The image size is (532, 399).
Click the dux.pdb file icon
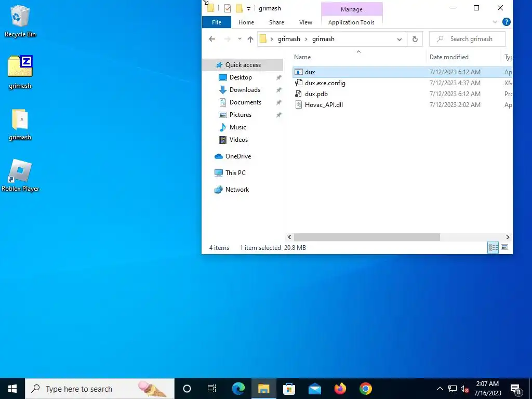coord(298,94)
